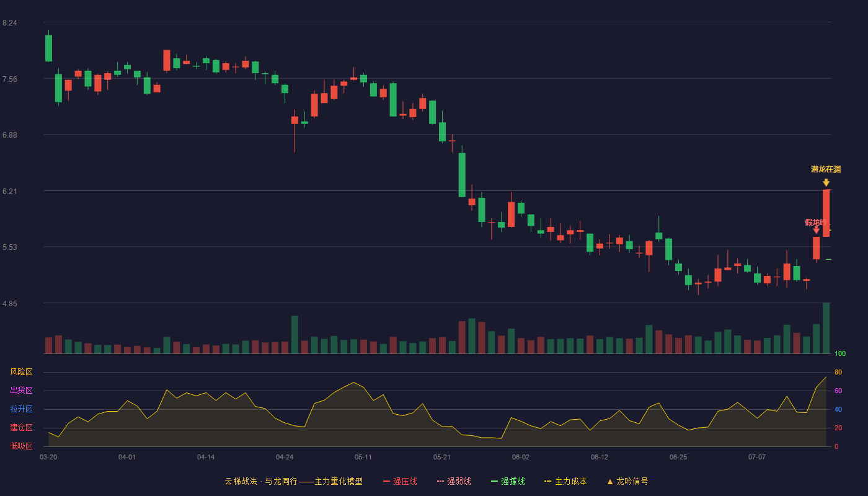Click the 拉升区 zone label
The image size is (868, 496).
pos(21,409)
